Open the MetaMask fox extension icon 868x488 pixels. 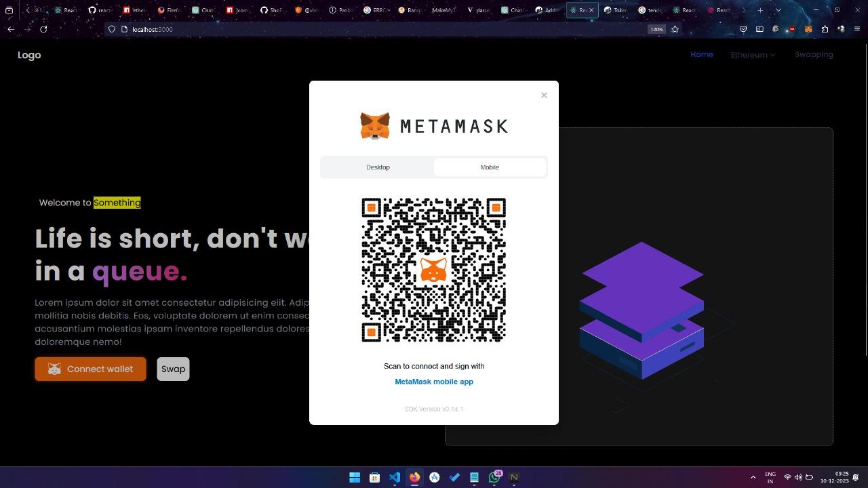point(808,29)
